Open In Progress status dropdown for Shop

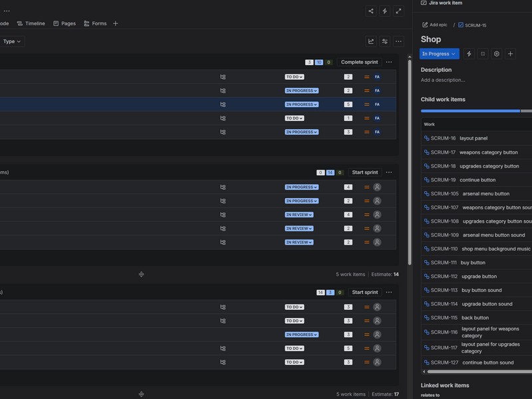click(x=439, y=54)
